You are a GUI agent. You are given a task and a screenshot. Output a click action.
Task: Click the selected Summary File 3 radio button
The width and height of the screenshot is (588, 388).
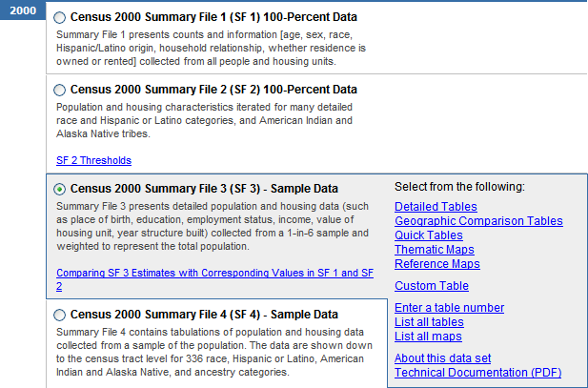tap(61, 189)
